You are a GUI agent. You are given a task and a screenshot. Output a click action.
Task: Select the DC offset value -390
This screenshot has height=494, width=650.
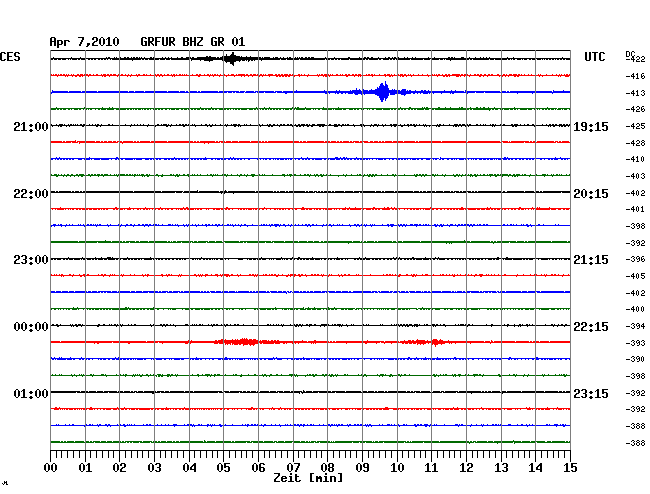tap(635, 359)
